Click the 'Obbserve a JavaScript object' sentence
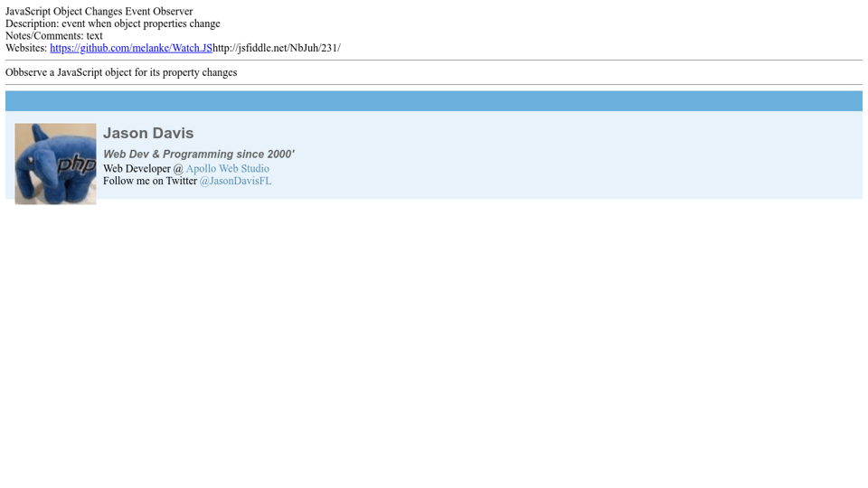The width and height of the screenshot is (868, 488). coord(121,72)
